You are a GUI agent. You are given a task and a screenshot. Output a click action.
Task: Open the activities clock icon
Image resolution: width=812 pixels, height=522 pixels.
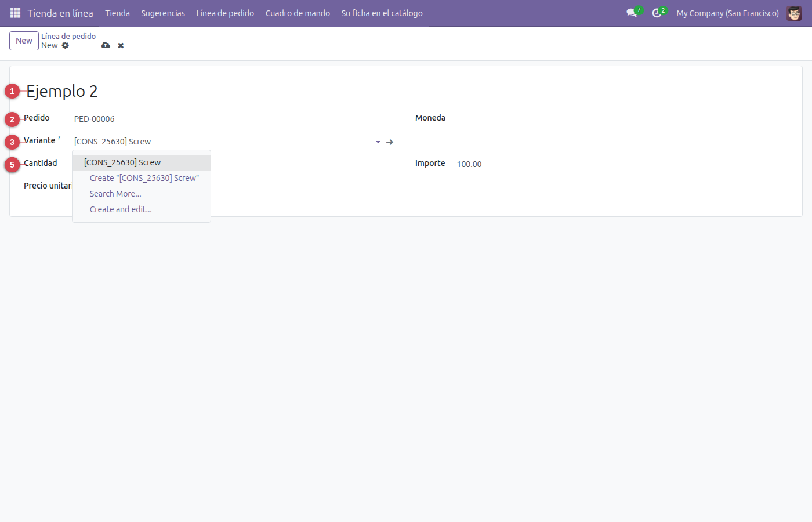pyautogui.click(x=657, y=13)
